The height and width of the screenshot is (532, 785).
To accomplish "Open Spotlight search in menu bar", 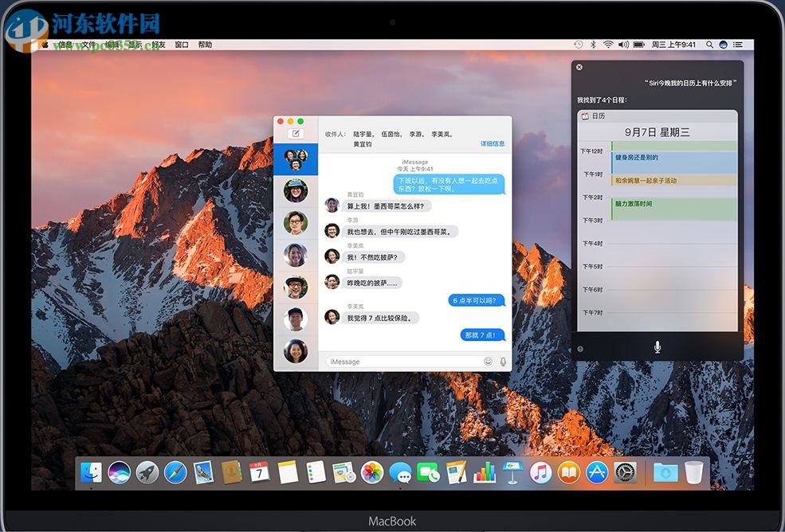I will [x=709, y=45].
